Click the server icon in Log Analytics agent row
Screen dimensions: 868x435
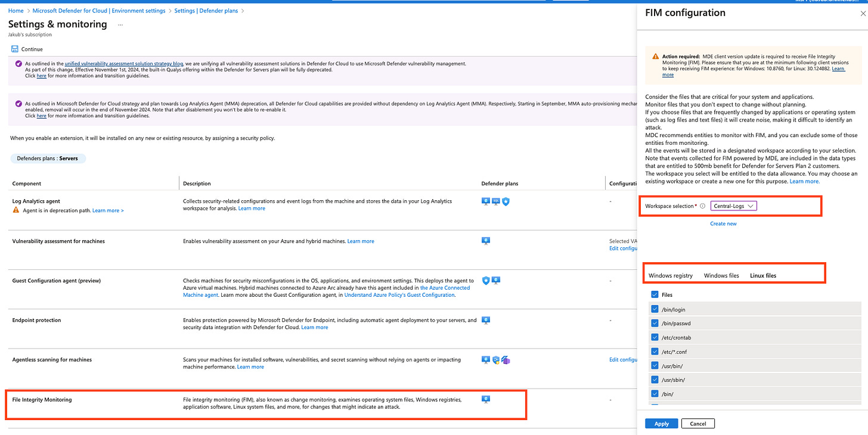pyautogui.click(x=486, y=201)
